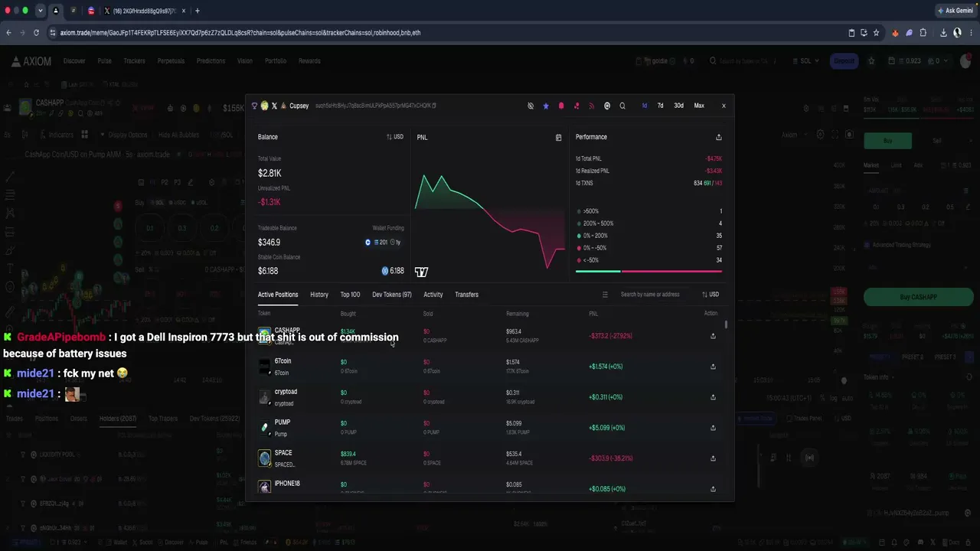The height and width of the screenshot is (551, 980).
Task: Click the positions list scrollbar
Action: [726, 324]
